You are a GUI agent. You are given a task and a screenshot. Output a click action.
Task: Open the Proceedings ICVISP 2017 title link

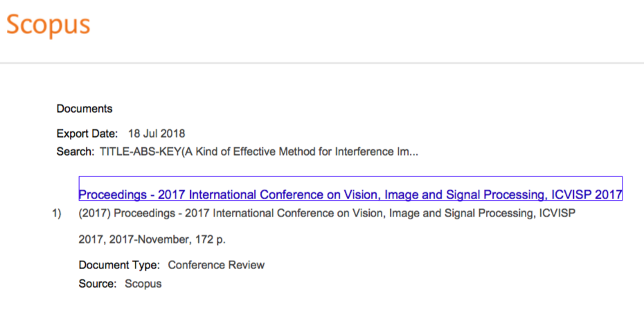tap(350, 194)
